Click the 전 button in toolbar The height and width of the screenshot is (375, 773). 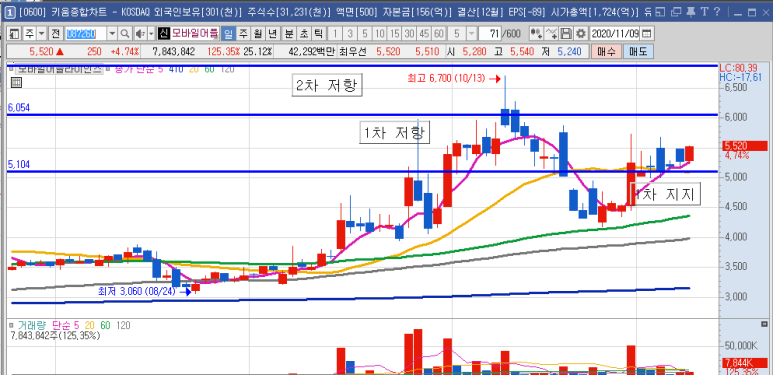point(55,34)
